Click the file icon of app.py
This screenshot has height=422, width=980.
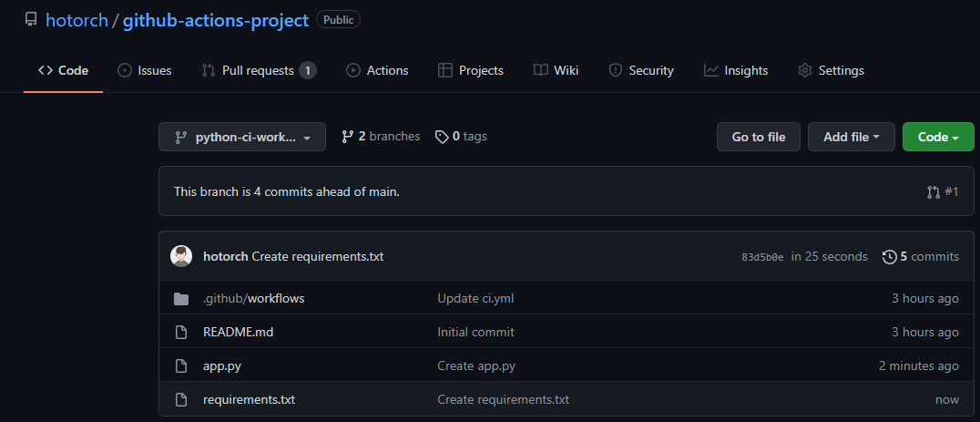point(181,365)
